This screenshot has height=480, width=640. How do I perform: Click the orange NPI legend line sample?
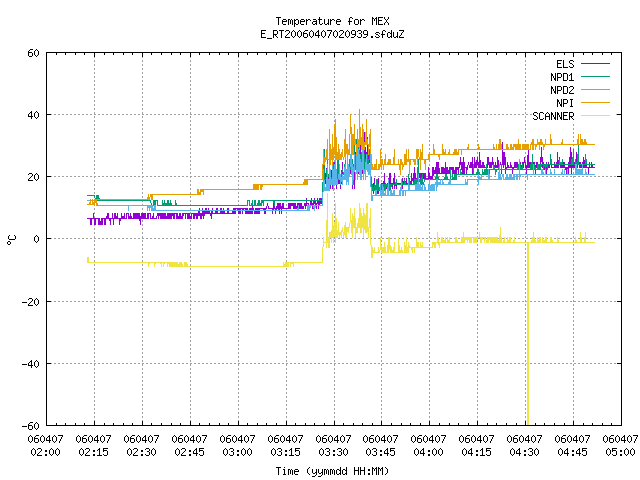[596, 103]
